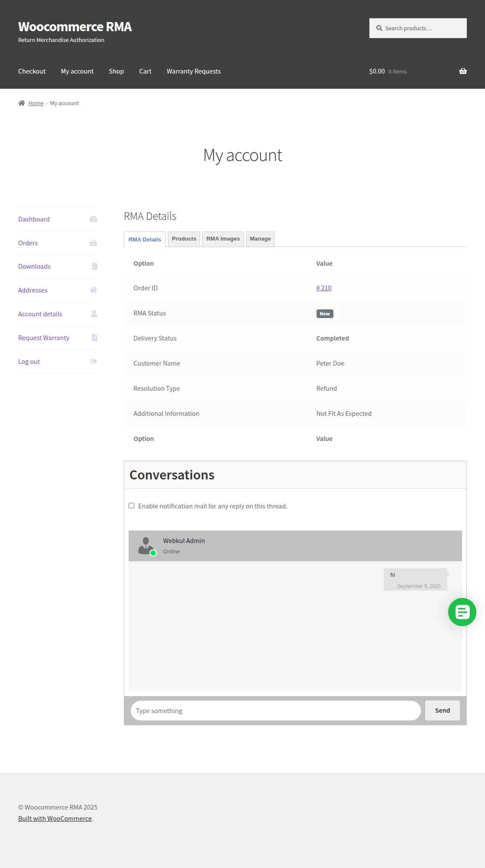Enable notification mail for this thread
This screenshot has width=485, height=868.
[x=132, y=506]
